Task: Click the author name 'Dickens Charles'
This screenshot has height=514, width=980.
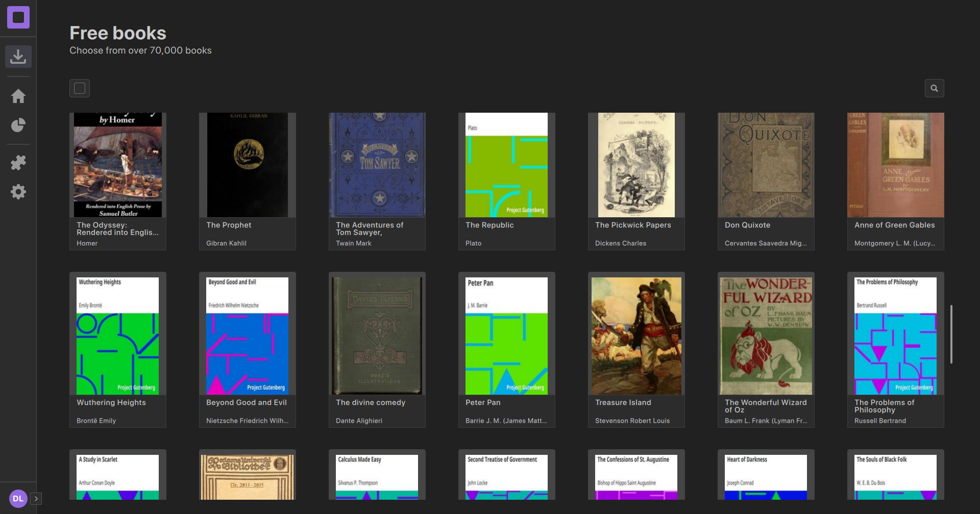Action: (621, 243)
